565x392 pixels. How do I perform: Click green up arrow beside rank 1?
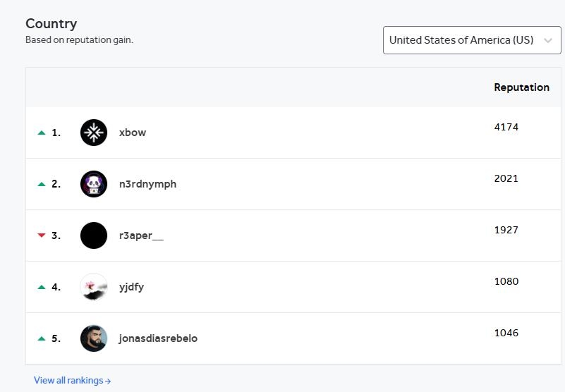click(x=42, y=133)
